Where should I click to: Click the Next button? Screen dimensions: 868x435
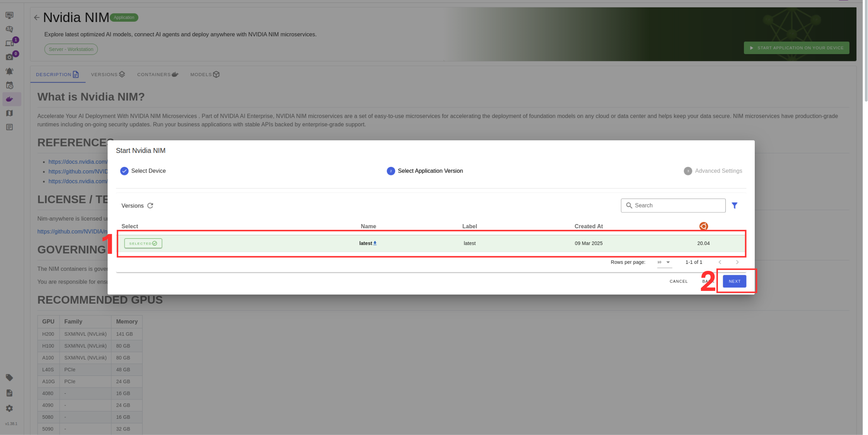(x=735, y=281)
